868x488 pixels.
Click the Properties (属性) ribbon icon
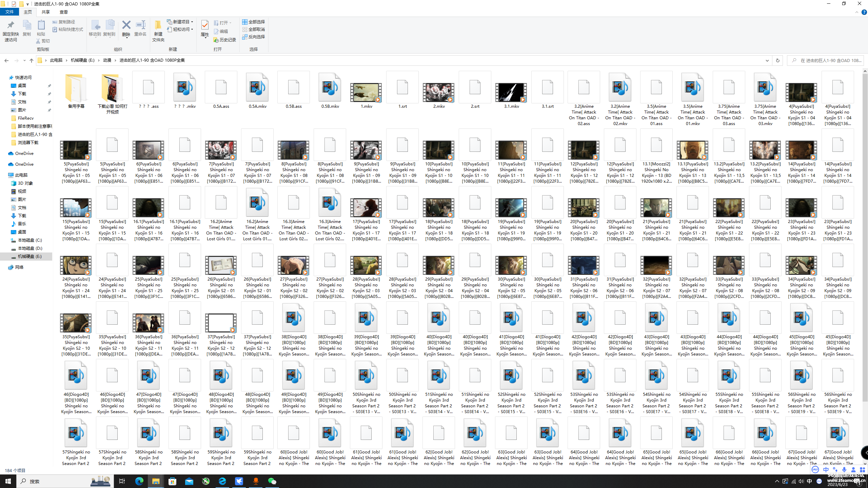(x=205, y=26)
